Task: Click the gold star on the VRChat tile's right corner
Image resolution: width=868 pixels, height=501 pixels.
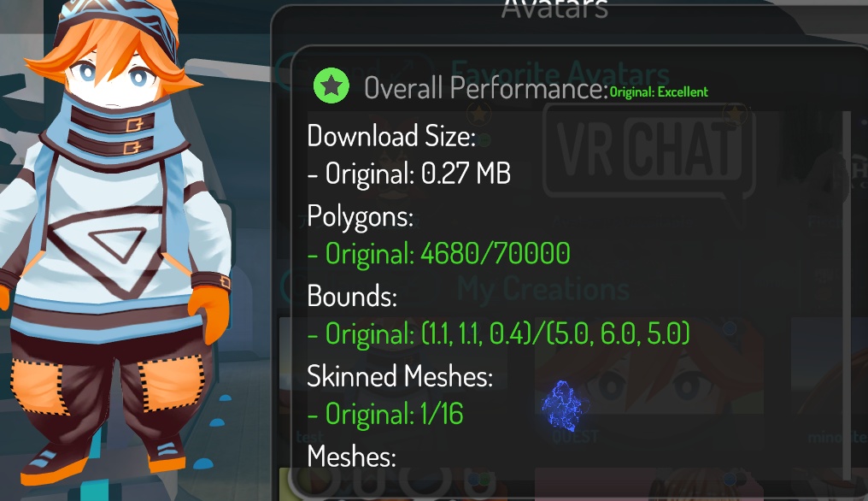Action: click(735, 114)
